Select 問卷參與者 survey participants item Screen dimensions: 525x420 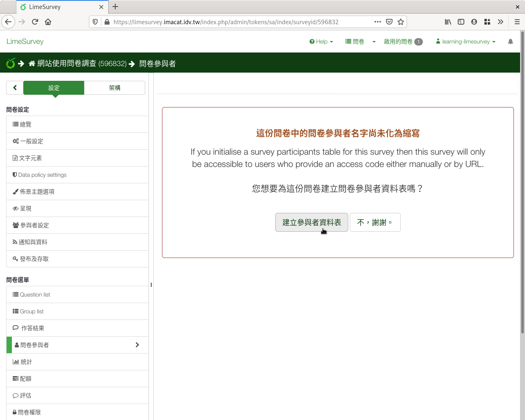(x=78, y=345)
